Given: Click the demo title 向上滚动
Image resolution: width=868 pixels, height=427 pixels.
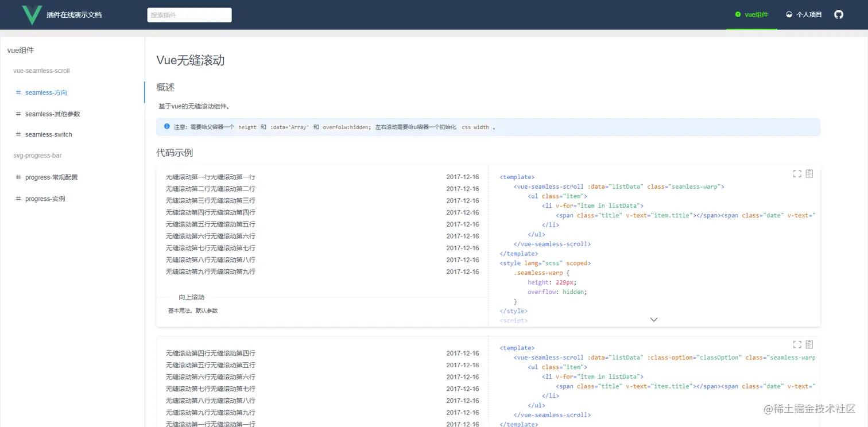Looking at the screenshot, I should [191, 297].
